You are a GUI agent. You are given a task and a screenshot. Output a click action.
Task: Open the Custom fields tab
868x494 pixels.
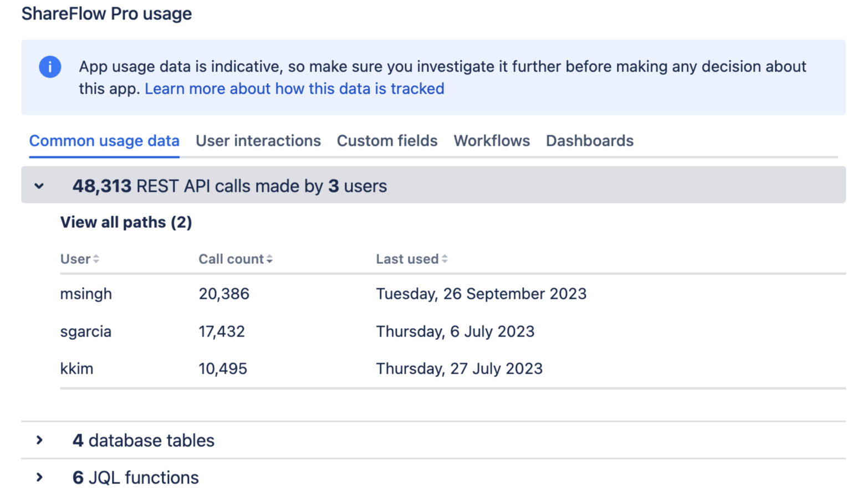387,141
